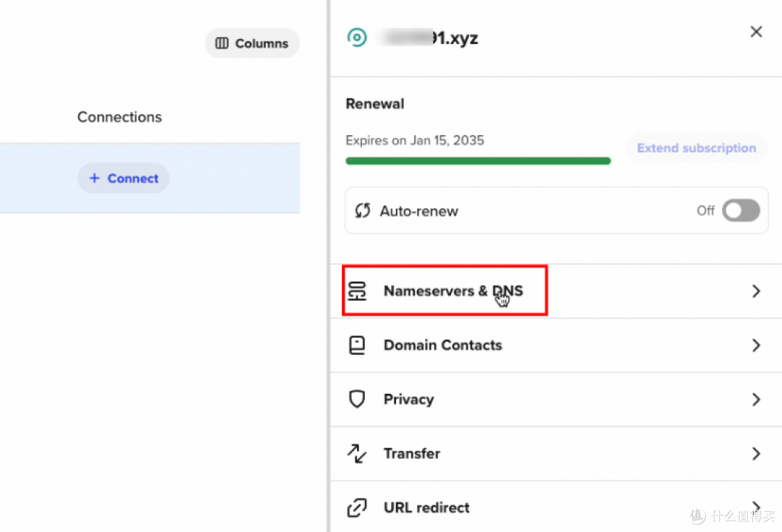
Task: Click the green domain status icon
Action: pos(357,38)
